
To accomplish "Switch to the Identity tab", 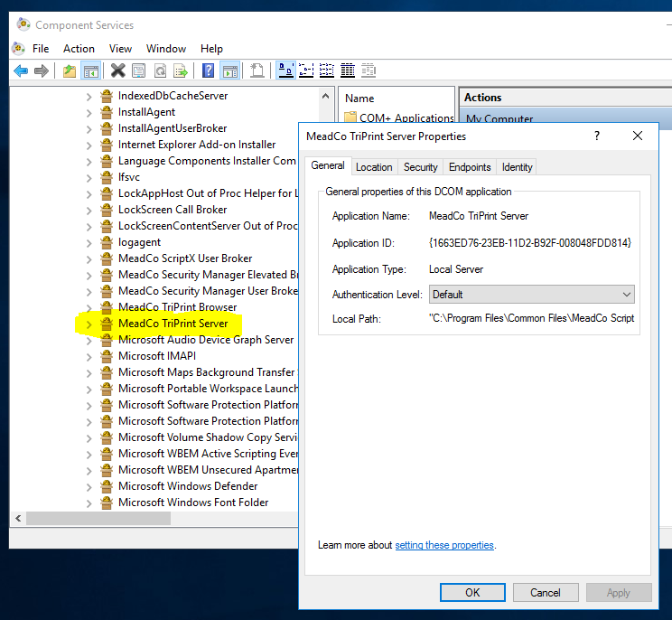I will (517, 167).
